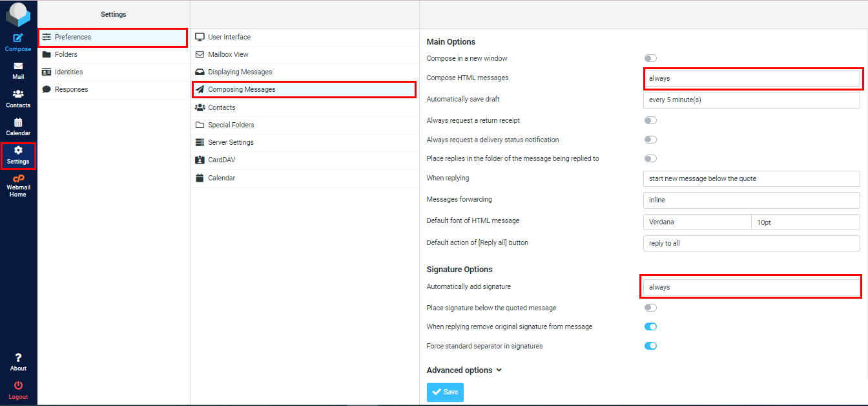Expand the Advanced options section
868x406 pixels.
[x=464, y=370]
